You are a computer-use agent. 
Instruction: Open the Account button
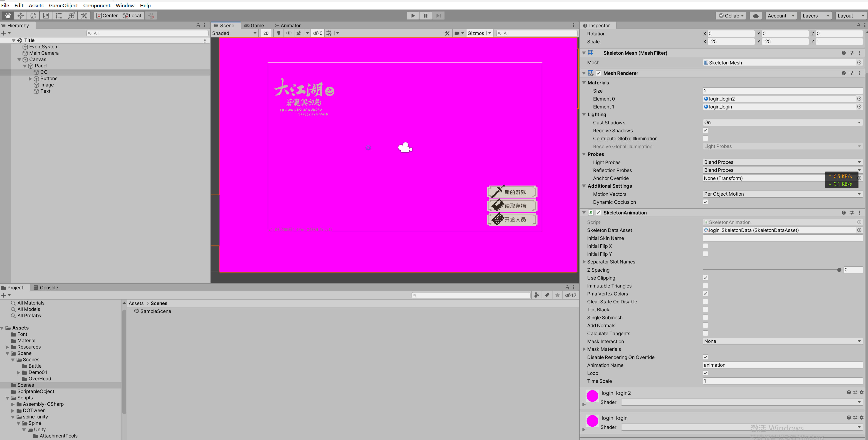coord(781,15)
